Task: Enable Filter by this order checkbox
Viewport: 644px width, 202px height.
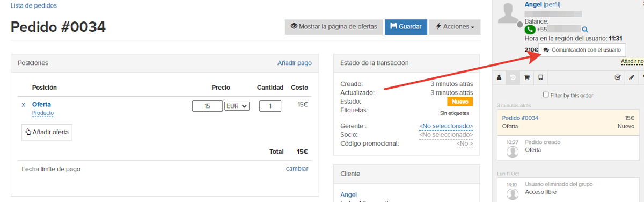Action: (x=546, y=95)
